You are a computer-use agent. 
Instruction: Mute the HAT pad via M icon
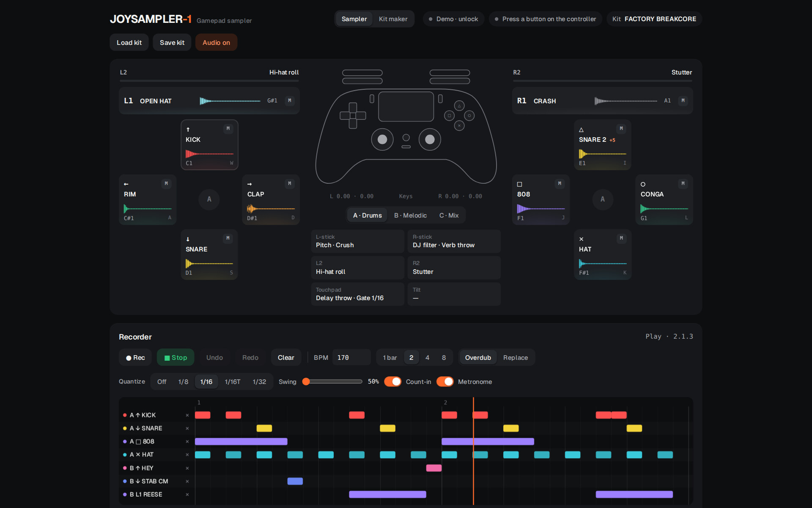(621, 238)
